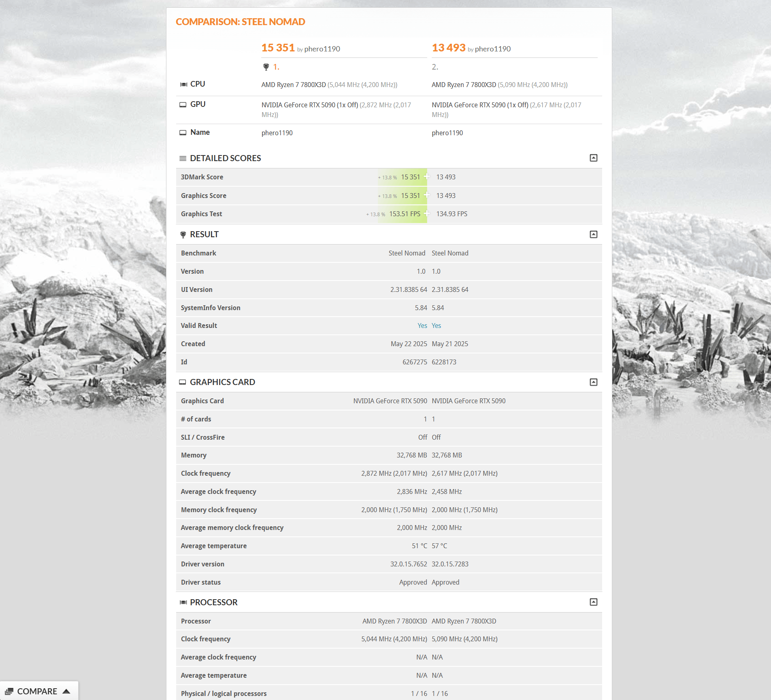The image size is (771, 700).
Task: Click the '2,458 MHz' average clock frequency
Action: click(x=447, y=491)
